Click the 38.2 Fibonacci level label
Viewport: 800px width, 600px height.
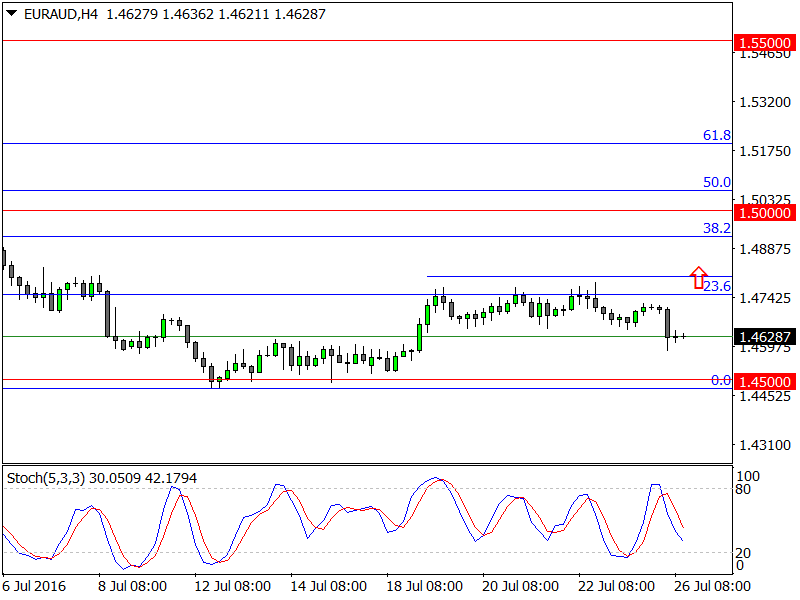pyautogui.click(x=716, y=228)
